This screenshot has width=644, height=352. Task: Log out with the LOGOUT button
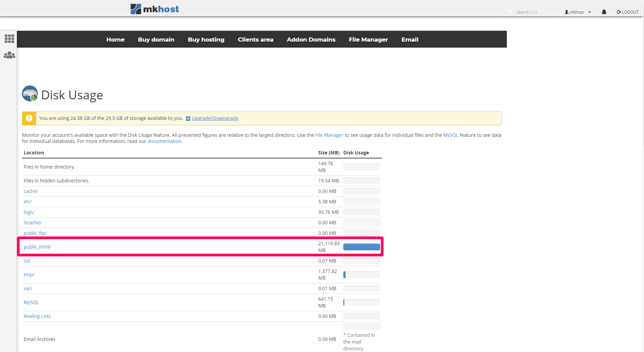click(x=628, y=12)
